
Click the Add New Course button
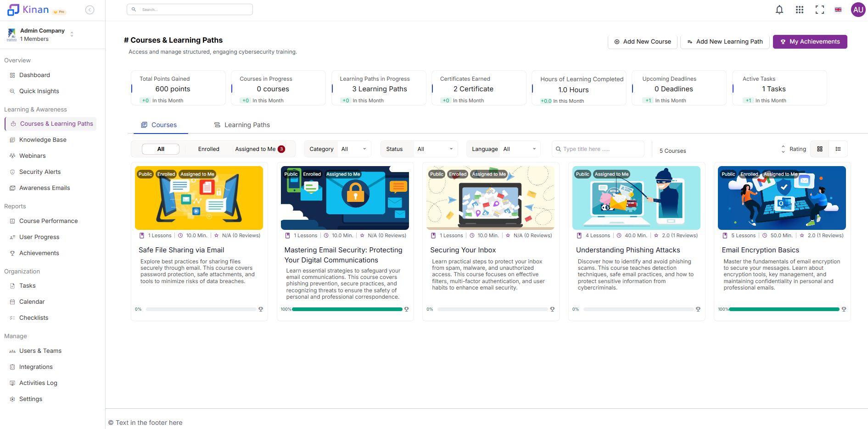pos(642,41)
